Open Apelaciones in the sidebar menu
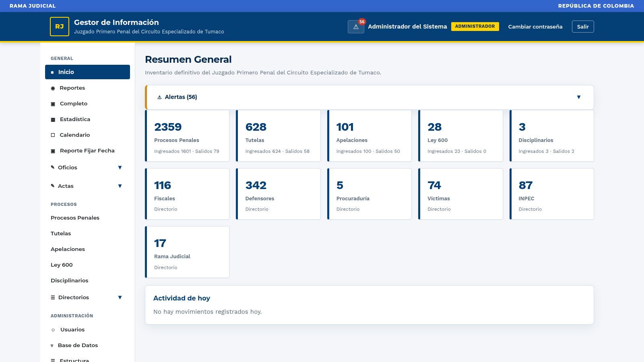 87,249
